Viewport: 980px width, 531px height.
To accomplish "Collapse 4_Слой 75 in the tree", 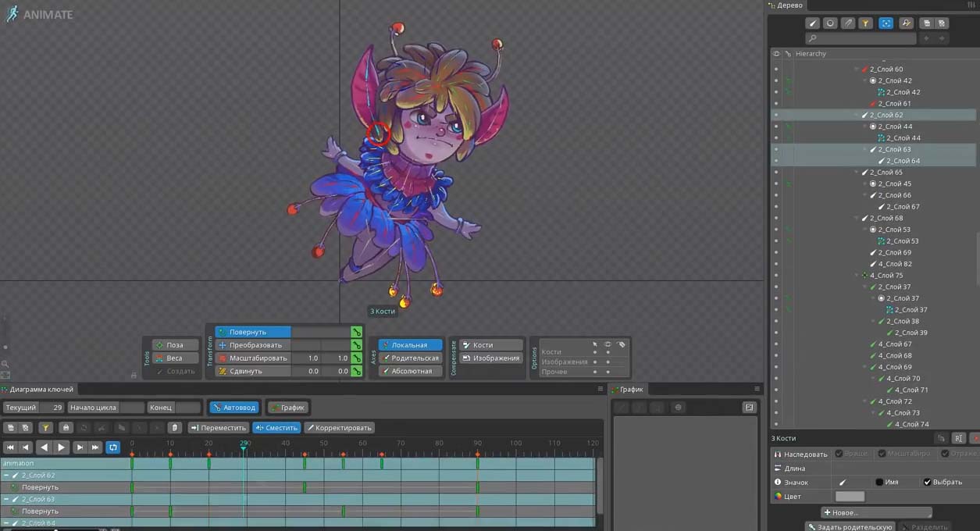I will pos(857,276).
